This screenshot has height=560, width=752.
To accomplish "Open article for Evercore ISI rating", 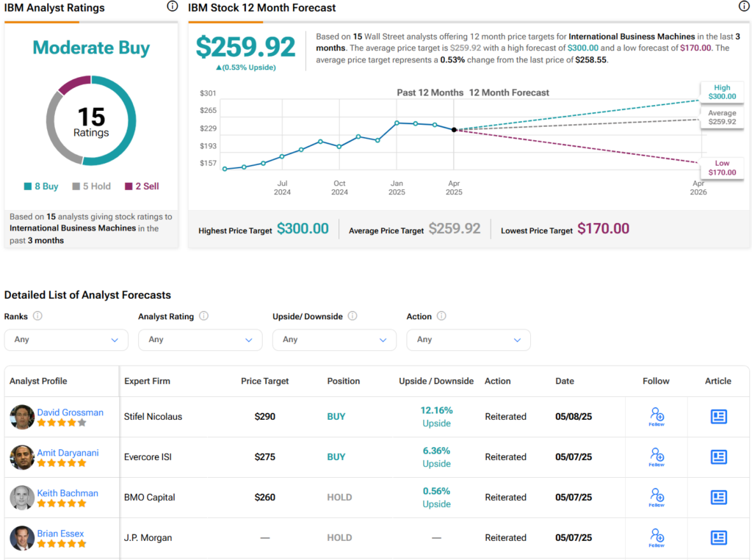I will pos(718,457).
